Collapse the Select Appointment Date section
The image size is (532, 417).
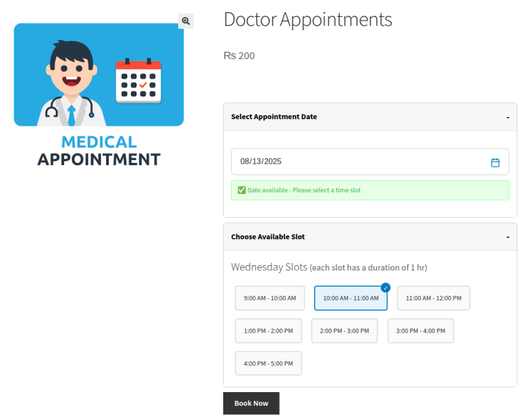pos(508,117)
